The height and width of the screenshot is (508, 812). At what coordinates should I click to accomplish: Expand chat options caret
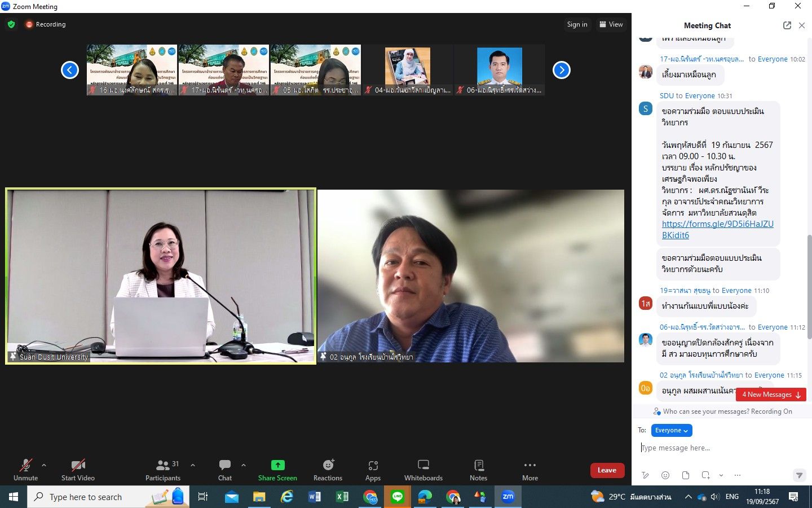click(x=244, y=465)
